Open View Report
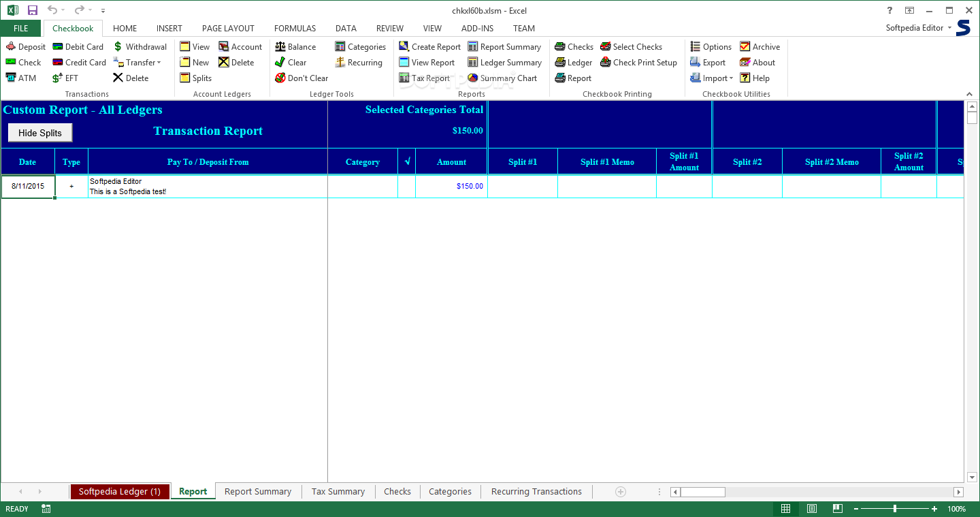 pyautogui.click(x=427, y=63)
